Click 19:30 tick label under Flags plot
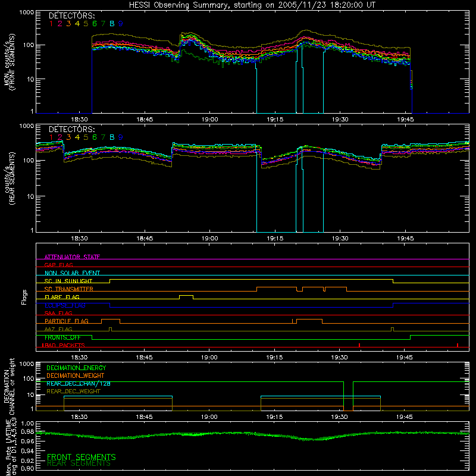The width and height of the screenshot is (476, 476). click(339, 358)
